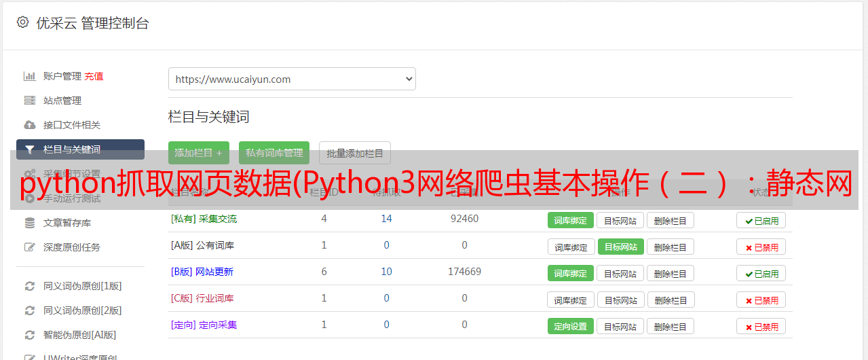Viewport: 868px width, 360px height.
Task: Click 目标网站 in the 行业词库 row
Action: click(x=621, y=300)
